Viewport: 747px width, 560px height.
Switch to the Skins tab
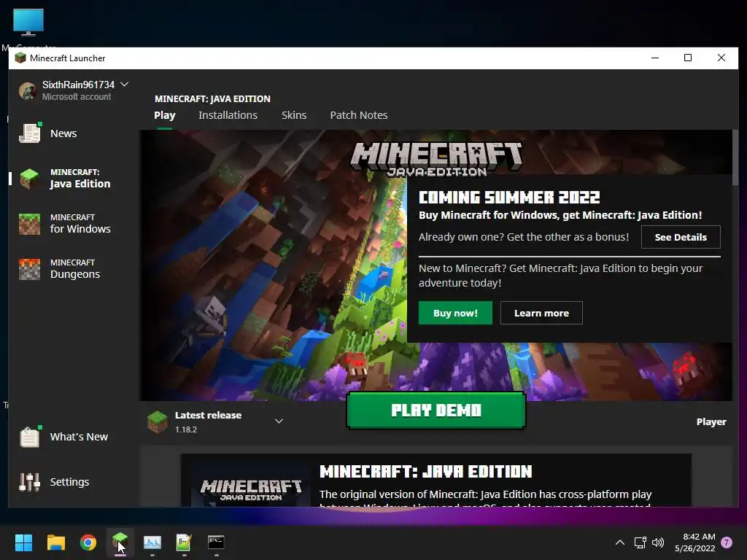(x=294, y=115)
